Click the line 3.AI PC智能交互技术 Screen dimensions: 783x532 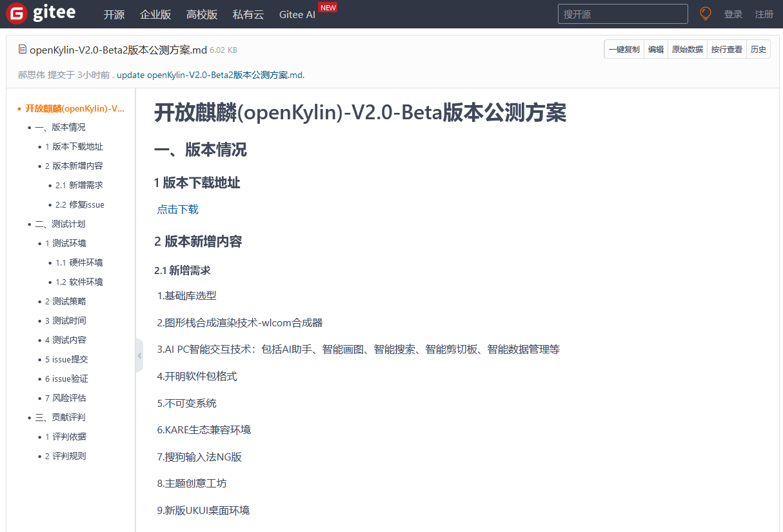358,350
